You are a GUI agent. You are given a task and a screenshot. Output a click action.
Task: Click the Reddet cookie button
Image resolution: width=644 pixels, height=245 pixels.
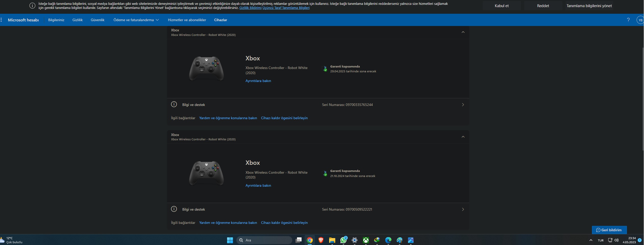coord(543,6)
